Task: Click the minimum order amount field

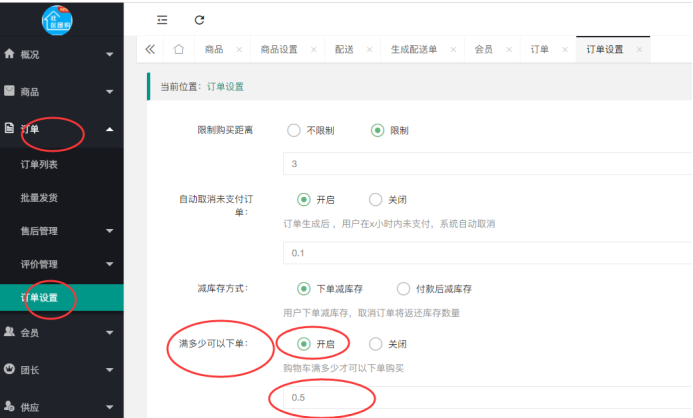Action: [x=480, y=399]
